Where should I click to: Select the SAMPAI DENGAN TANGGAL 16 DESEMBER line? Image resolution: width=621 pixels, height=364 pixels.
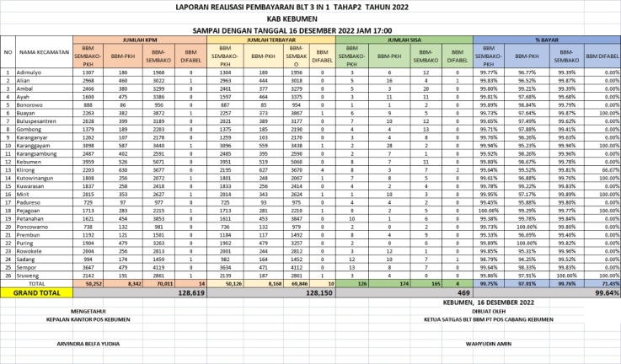(x=292, y=30)
